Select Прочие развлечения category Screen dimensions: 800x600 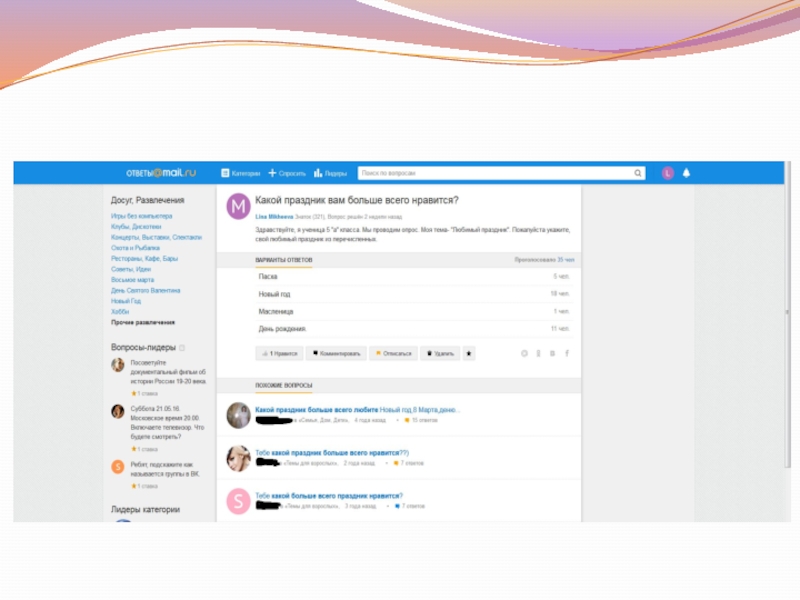pos(143,322)
